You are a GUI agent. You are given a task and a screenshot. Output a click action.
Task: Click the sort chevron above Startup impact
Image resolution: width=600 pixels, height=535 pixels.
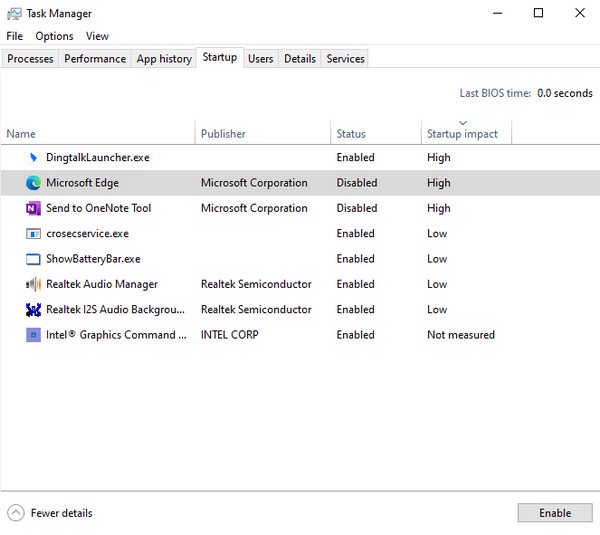click(x=463, y=123)
